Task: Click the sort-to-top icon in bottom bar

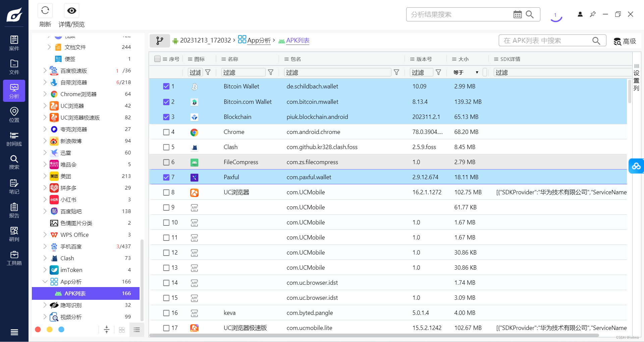Action: click(107, 330)
